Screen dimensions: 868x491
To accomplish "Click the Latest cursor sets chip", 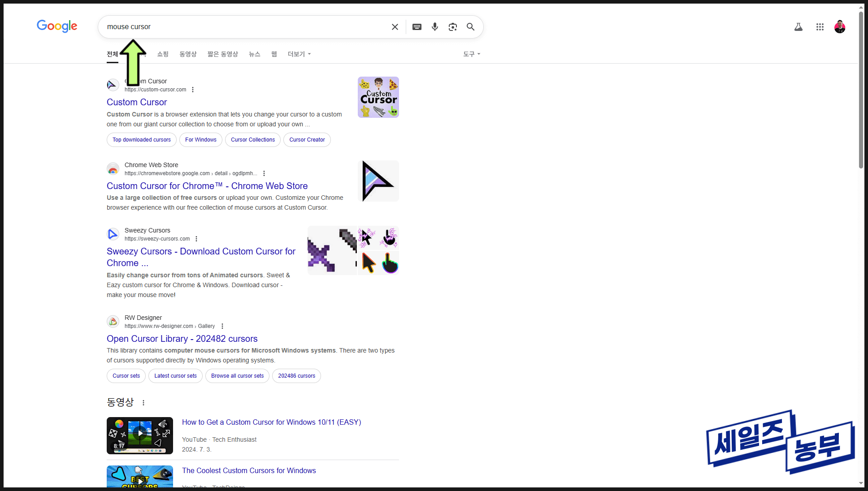I will (175, 376).
